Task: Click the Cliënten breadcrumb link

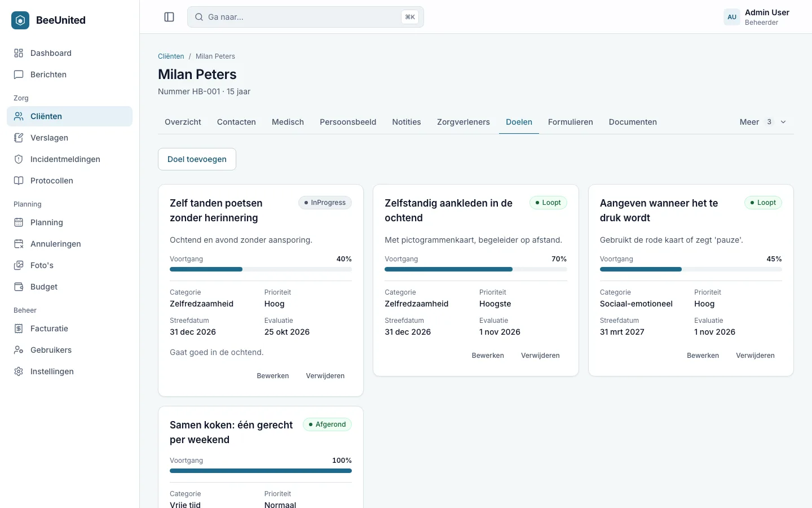Action: tap(171, 56)
